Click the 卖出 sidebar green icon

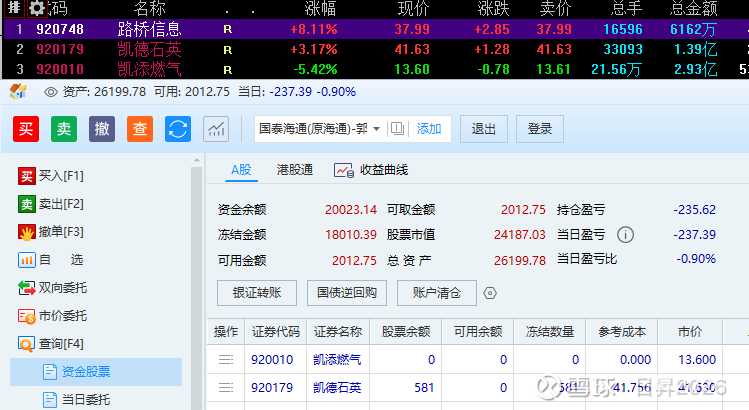point(27,205)
